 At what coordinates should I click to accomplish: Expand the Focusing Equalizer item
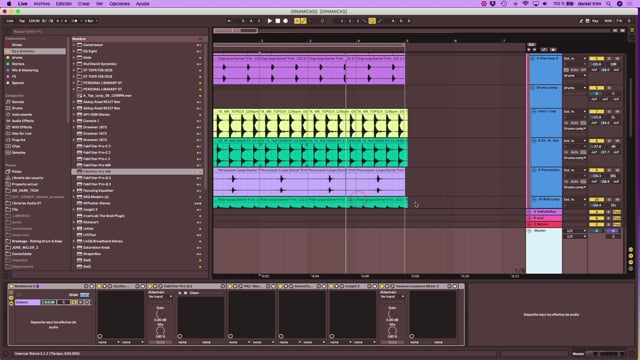74,191
